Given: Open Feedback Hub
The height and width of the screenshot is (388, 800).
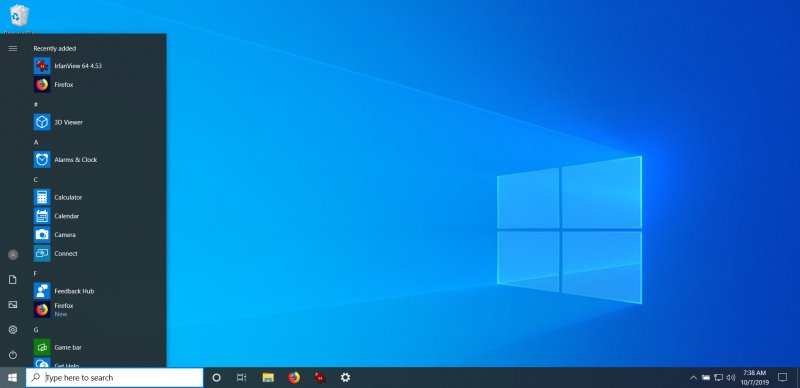Looking at the screenshot, I should (x=99, y=291).
